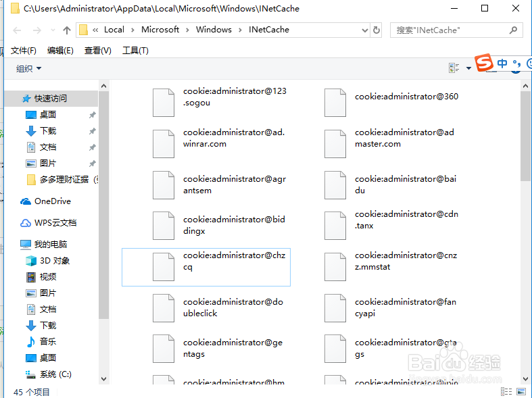The image size is (532, 398).
Task: Click the search magnifier icon
Action: point(513,30)
